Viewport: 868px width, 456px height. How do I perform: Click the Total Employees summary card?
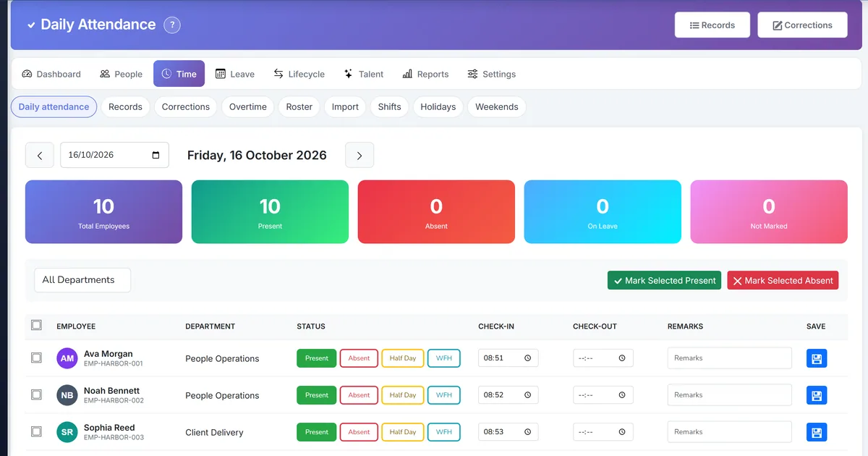click(x=103, y=211)
